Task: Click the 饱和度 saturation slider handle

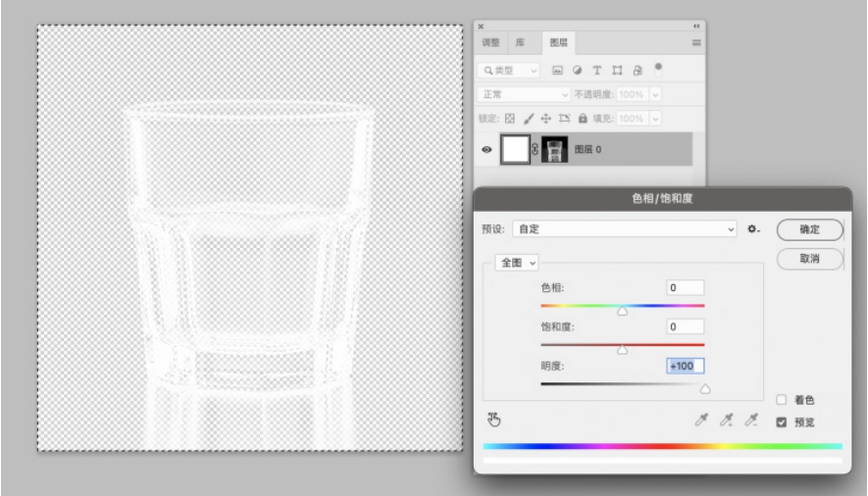Action: point(622,350)
